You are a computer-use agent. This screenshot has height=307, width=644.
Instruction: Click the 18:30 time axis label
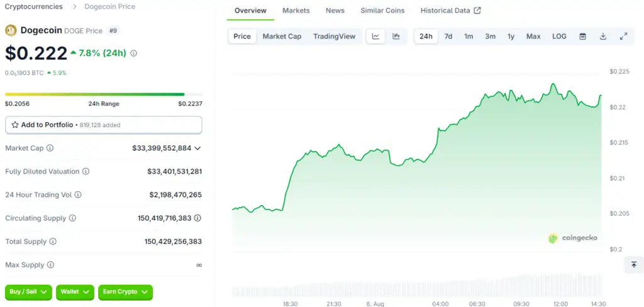pos(290,304)
